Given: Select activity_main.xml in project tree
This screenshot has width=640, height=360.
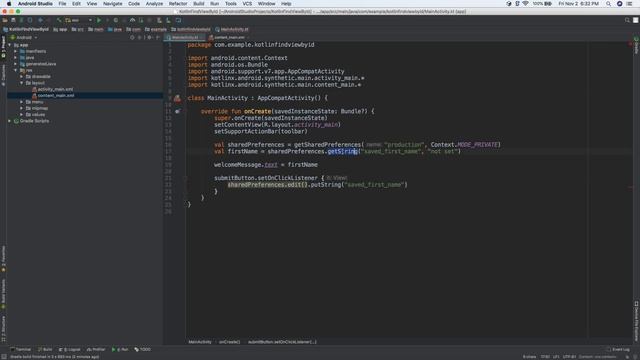Looking at the screenshot, I should 55,89.
